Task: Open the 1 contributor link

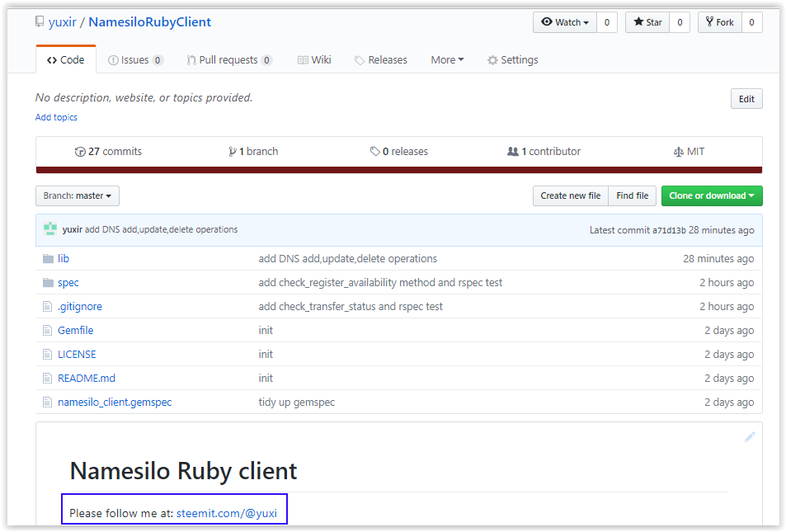Action: [544, 152]
